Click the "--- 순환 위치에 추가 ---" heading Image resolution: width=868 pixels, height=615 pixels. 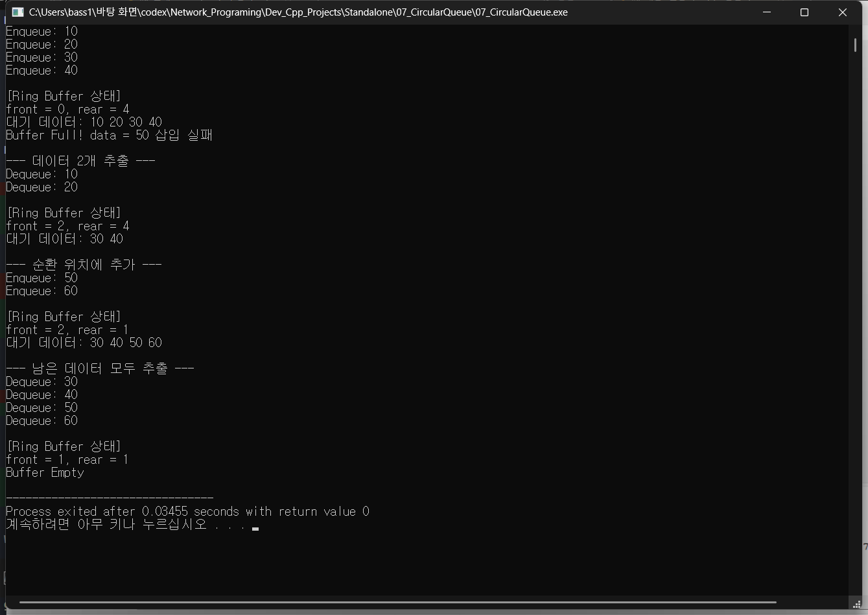(x=84, y=265)
